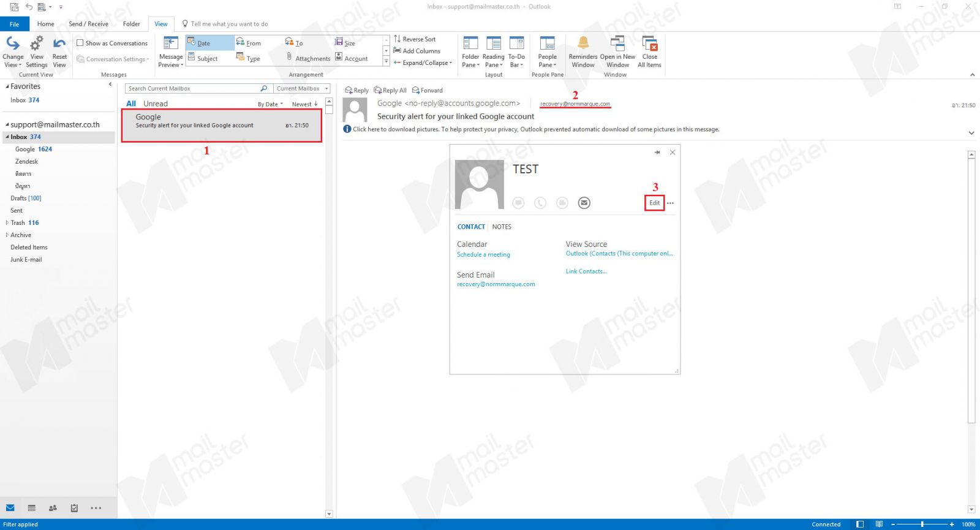Open Folder Pane dropdown
Viewport: 980px width, 530px height.
click(470, 51)
